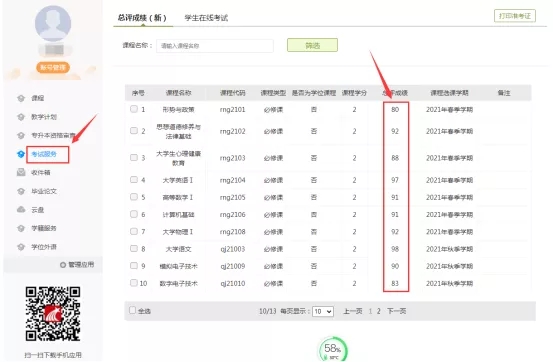Open the 毕业论文 sidebar icon

click(x=21, y=191)
